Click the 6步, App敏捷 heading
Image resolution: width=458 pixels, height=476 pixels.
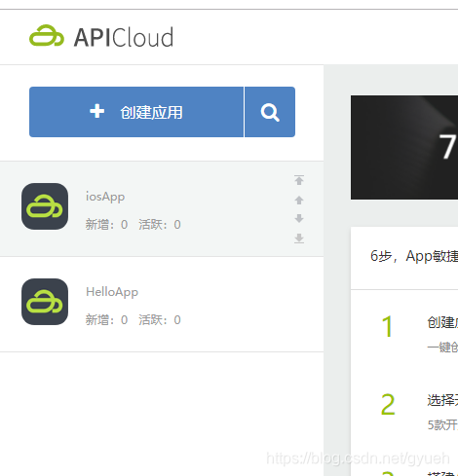click(414, 256)
